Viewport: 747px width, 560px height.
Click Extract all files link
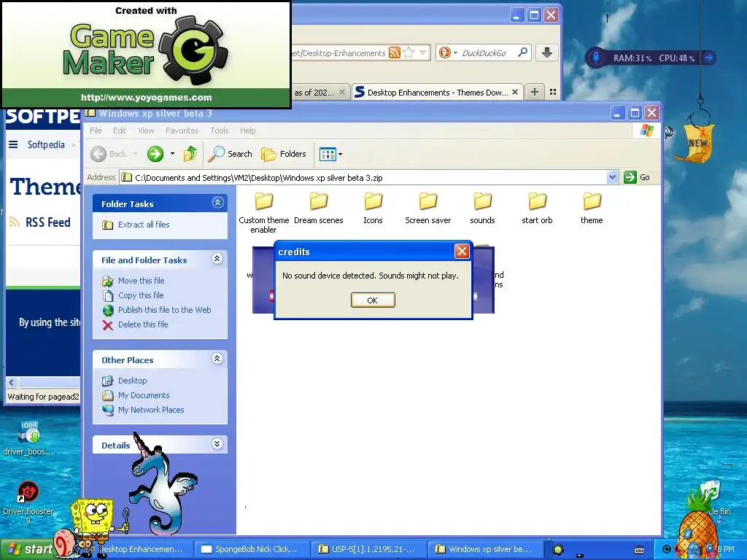pyautogui.click(x=144, y=225)
